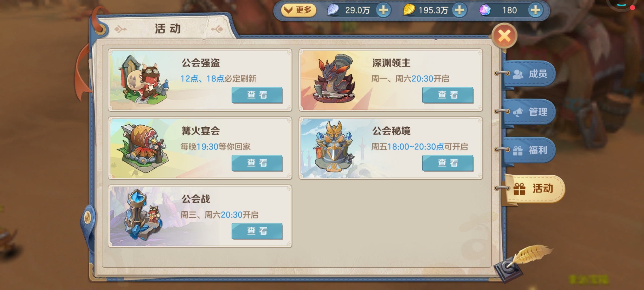View the 公会战 event
Image resolution: width=644 pixels, height=290 pixels.
point(257,231)
